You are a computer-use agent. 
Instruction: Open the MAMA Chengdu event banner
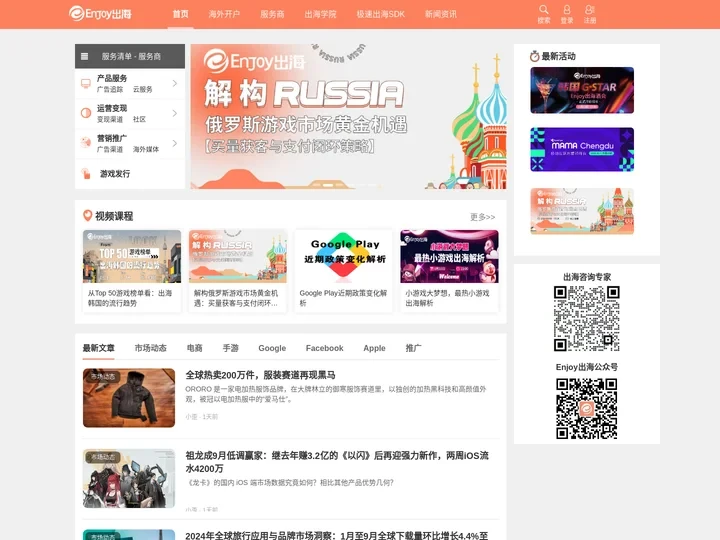[x=582, y=149]
